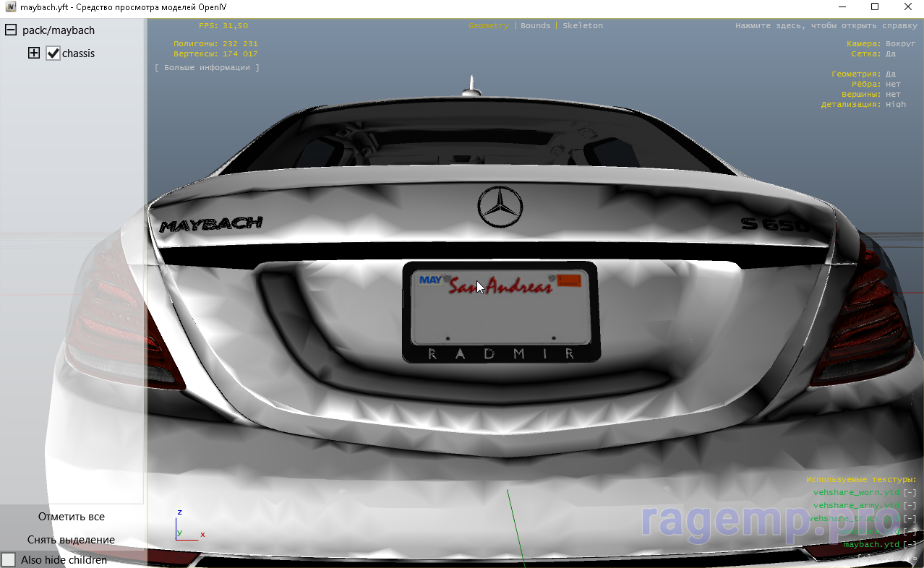Click the OpenIV app icon in title bar

coord(10,7)
